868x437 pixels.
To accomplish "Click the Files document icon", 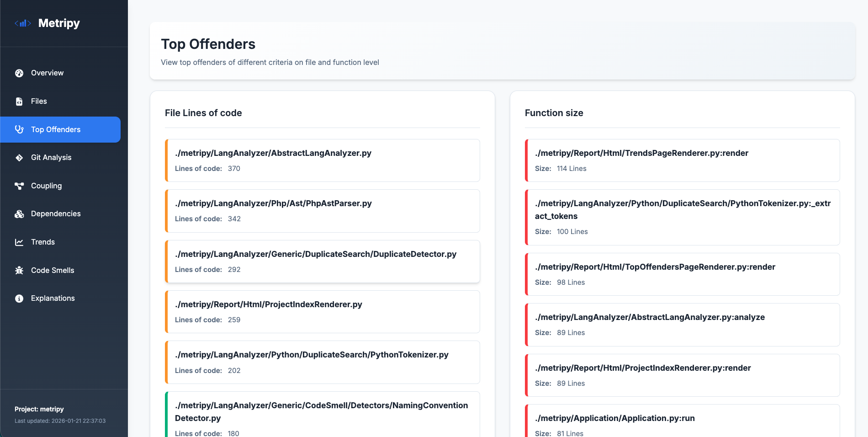I will (19, 101).
